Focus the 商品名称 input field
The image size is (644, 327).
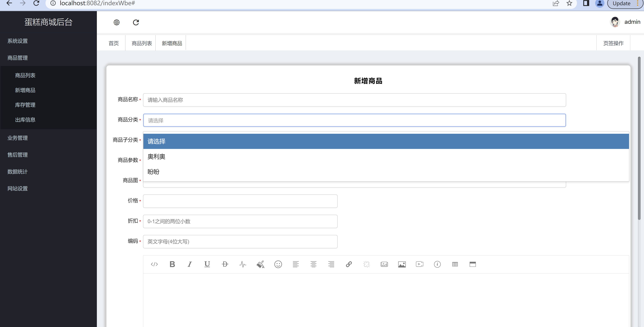tap(354, 100)
